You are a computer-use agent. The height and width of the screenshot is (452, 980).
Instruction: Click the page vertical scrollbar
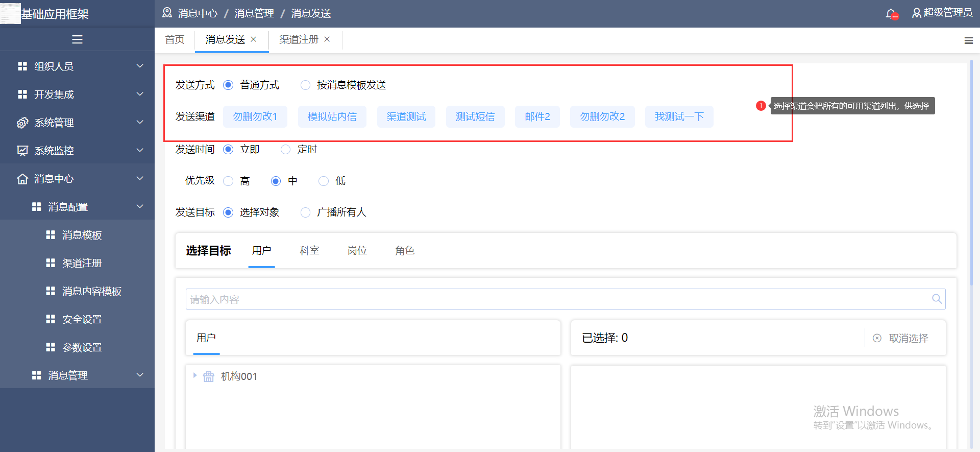point(971,174)
